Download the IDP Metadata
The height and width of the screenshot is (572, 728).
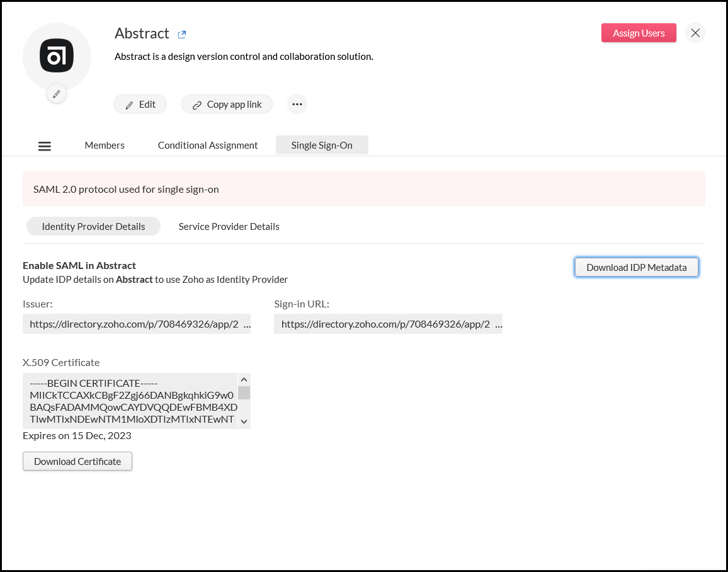(636, 267)
